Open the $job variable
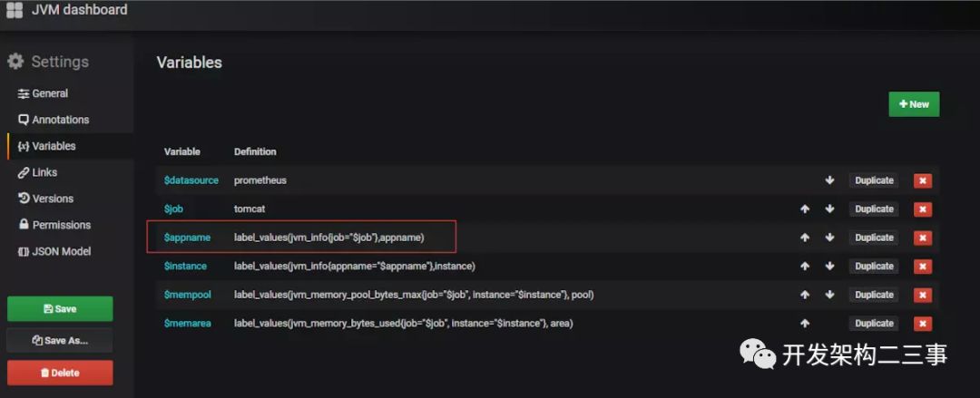Screen dimensions: 980x398 point(173,209)
